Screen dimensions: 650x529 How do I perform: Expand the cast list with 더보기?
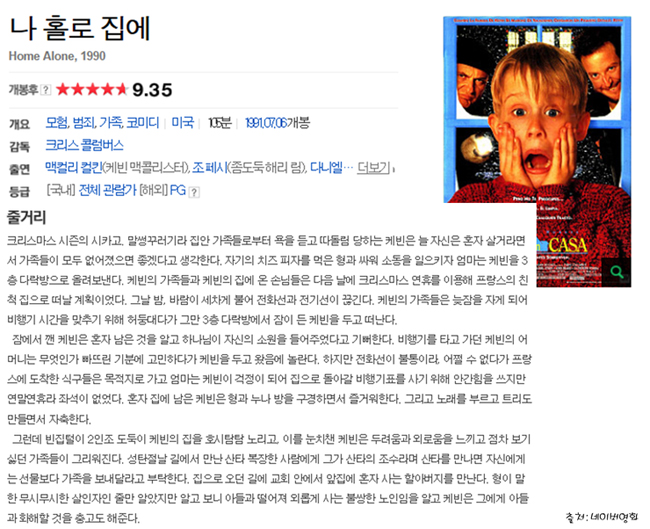click(x=373, y=168)
